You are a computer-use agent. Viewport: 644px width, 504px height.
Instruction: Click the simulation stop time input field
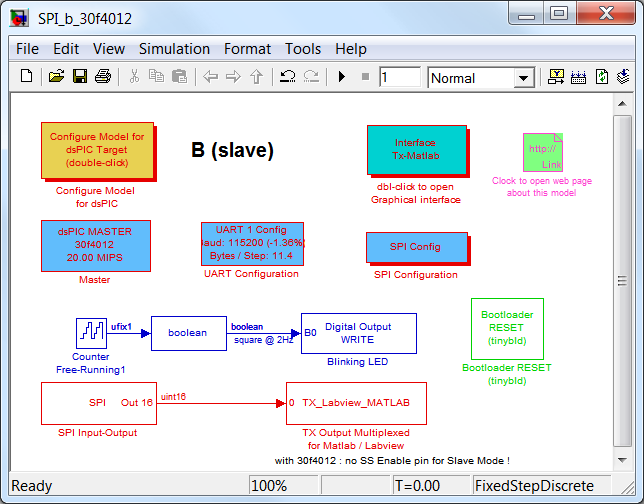point(399,78)
